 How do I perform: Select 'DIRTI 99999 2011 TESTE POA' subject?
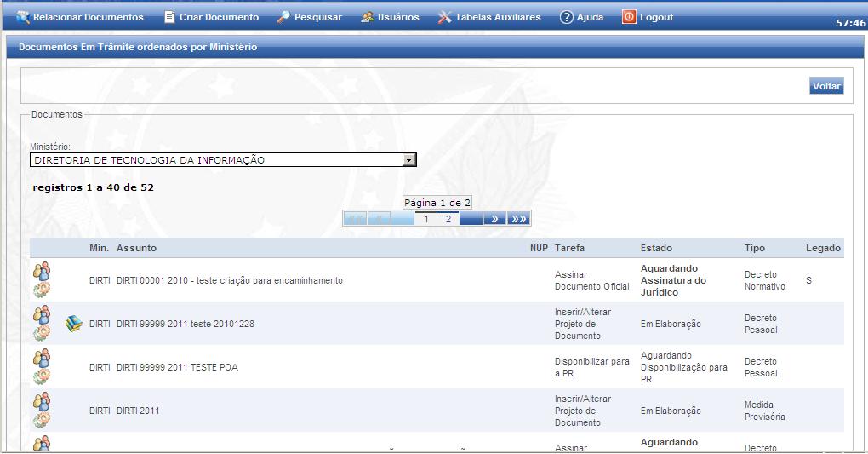tap(177, 367)
